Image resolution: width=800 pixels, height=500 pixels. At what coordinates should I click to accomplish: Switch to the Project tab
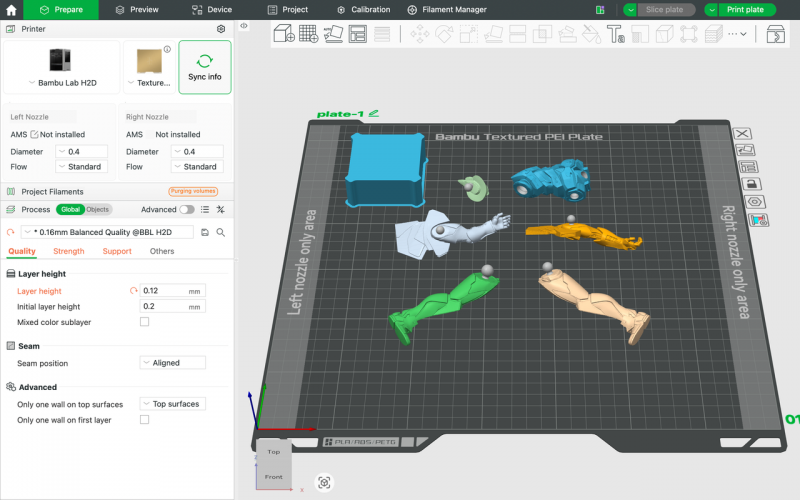click(288, 10)
